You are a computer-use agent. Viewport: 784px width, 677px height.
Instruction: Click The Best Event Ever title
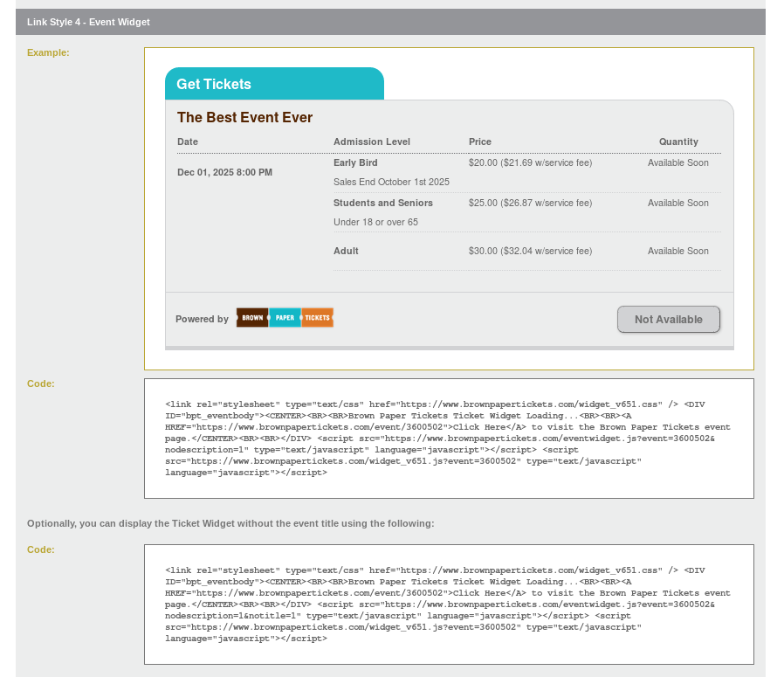244,117
